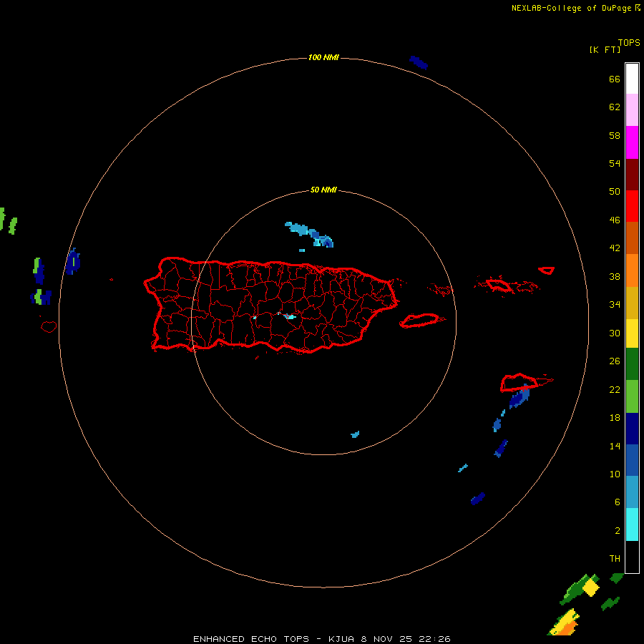Screen dimensions: 644x644
Task: Click the yellow legend swatch
Action: coord(632,333)
